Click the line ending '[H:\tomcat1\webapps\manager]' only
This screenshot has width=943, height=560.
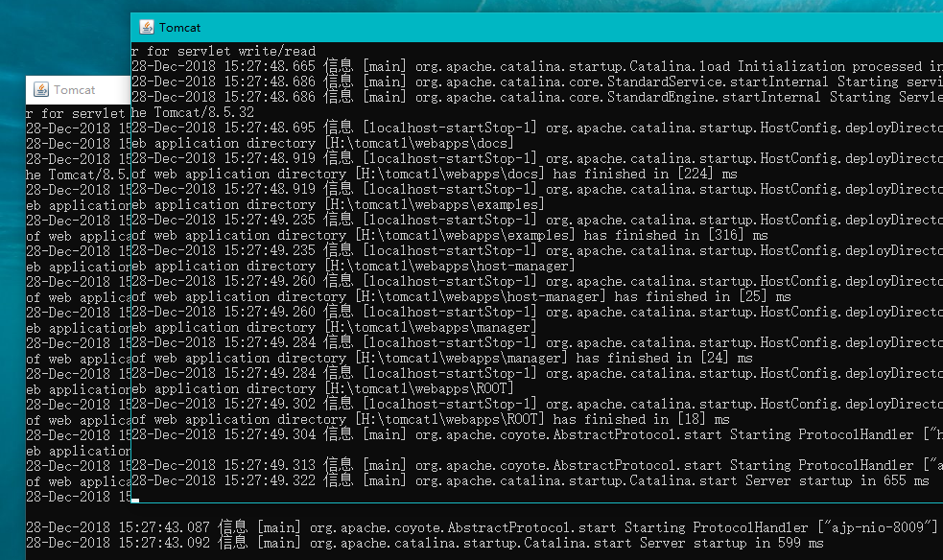click(335, 327)
